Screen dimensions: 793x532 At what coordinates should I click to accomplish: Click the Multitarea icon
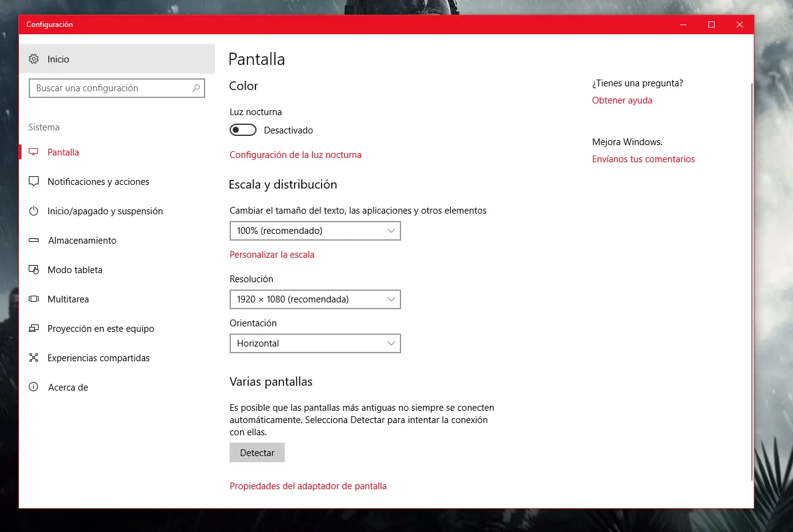[x=34, y=299]
